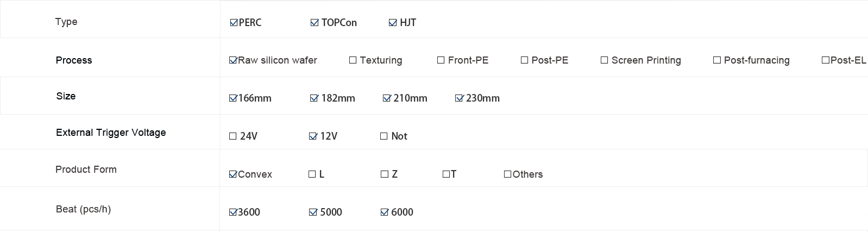Toggle the Raw silicon wafer checkbox

pos(233,60)
